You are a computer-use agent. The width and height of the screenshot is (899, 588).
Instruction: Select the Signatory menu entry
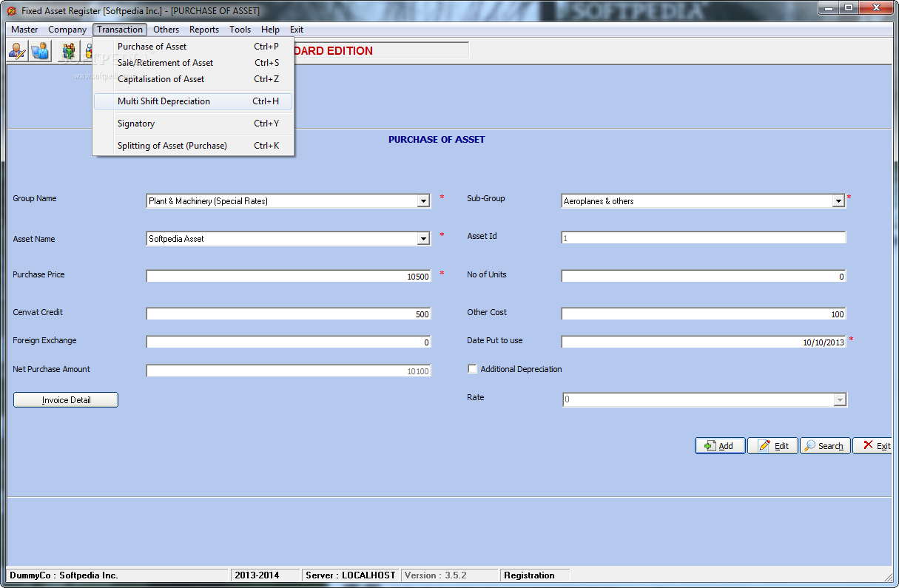click(194, 124)
